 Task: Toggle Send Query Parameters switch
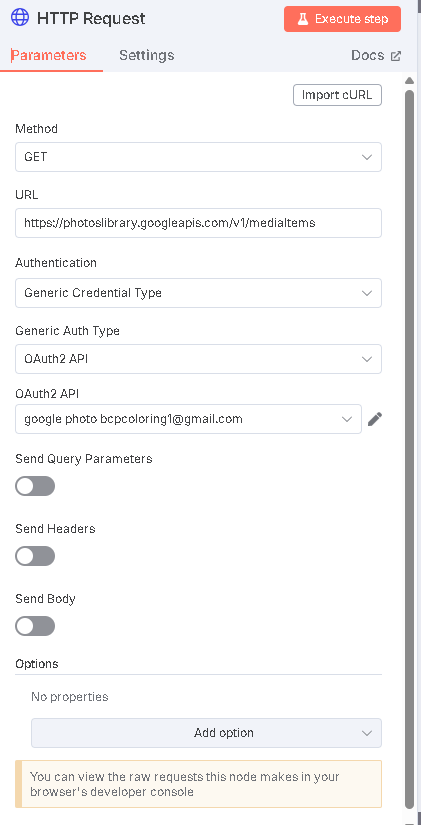(x=35, y=486)
